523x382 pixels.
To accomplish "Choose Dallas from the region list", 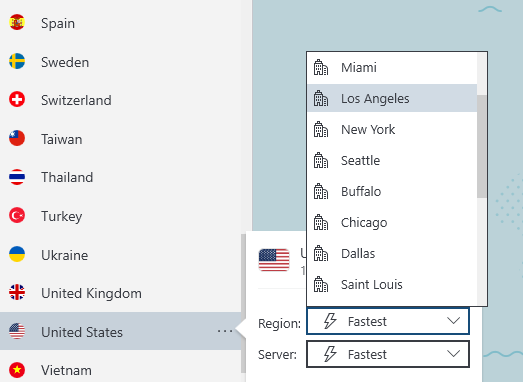I will click(392, 254).
